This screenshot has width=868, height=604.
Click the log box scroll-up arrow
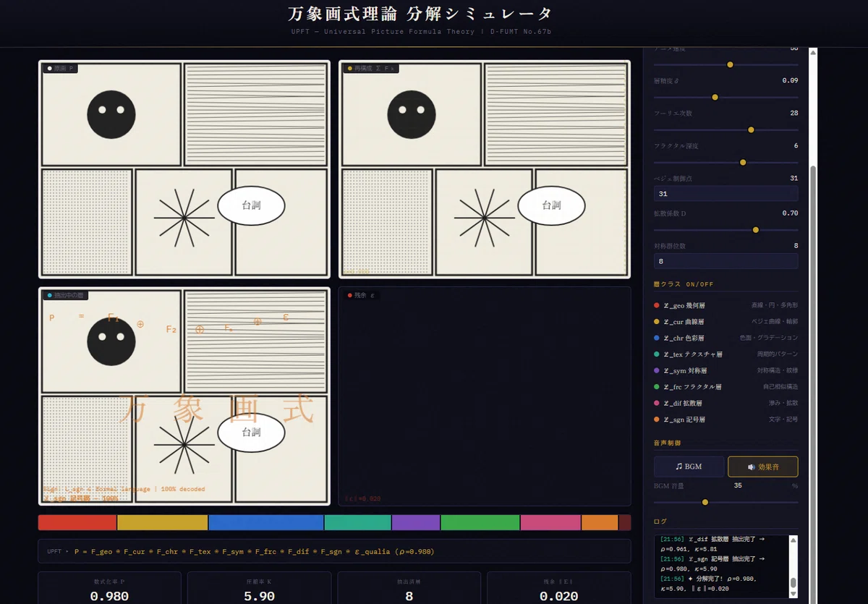(x=793, y=540)
